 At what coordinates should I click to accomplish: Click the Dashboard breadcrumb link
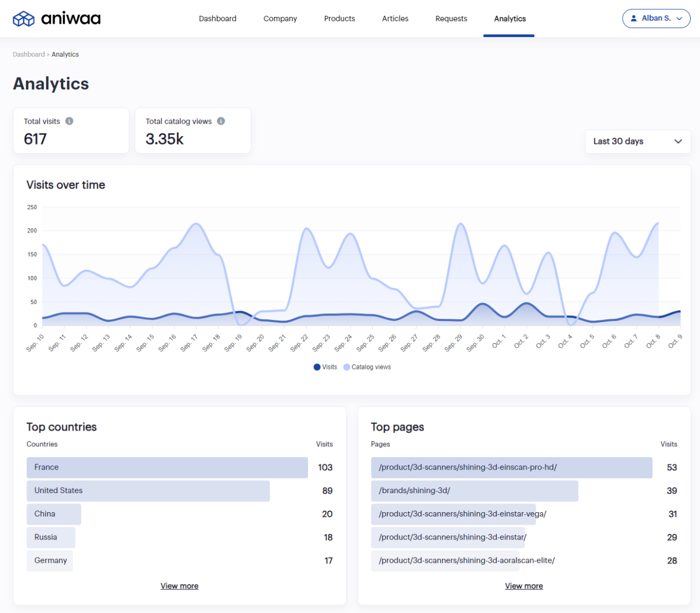[28, 54]
